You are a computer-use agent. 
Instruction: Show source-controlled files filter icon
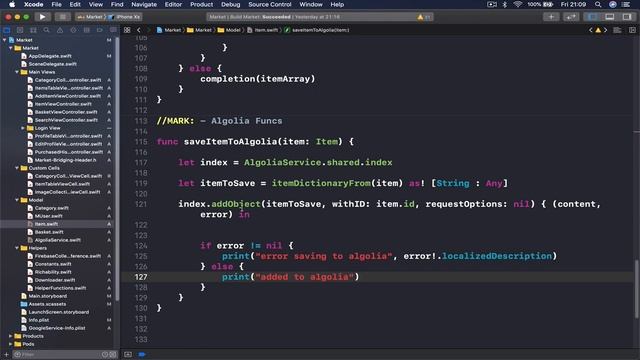click(113, 355)
